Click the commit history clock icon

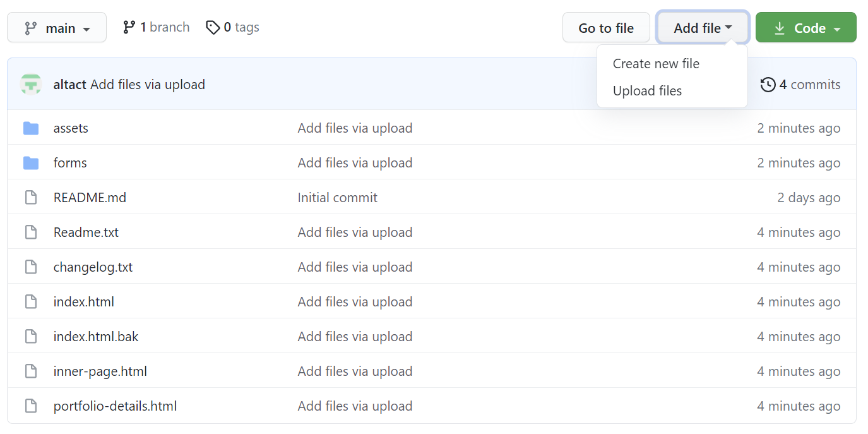pyautogui.click(x=768, y=85)
